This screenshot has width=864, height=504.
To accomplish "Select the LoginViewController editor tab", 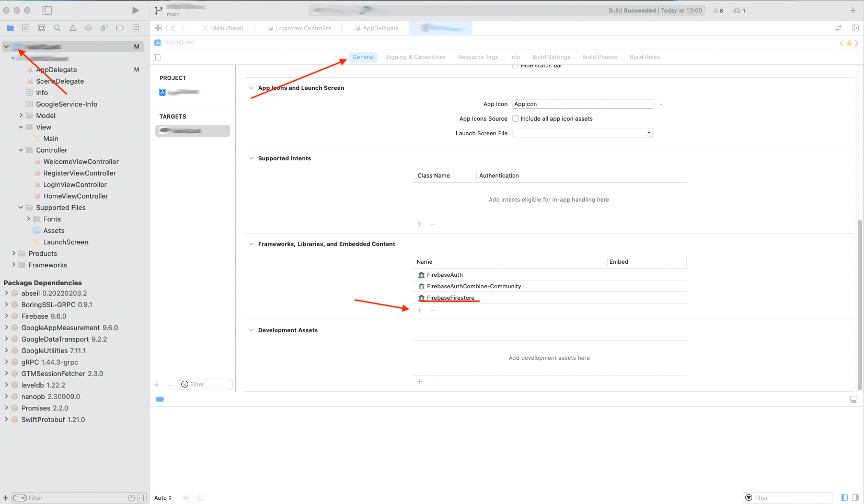I will pos(298,28).
